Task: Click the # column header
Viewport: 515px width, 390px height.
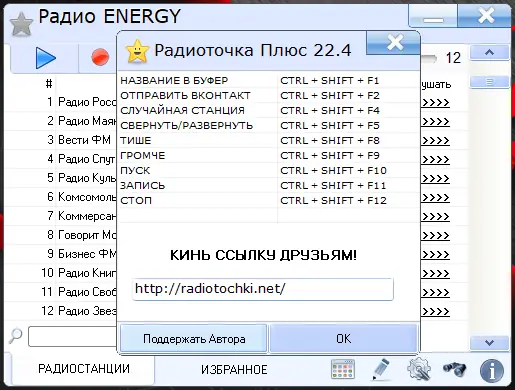Action: pos(49,84)
